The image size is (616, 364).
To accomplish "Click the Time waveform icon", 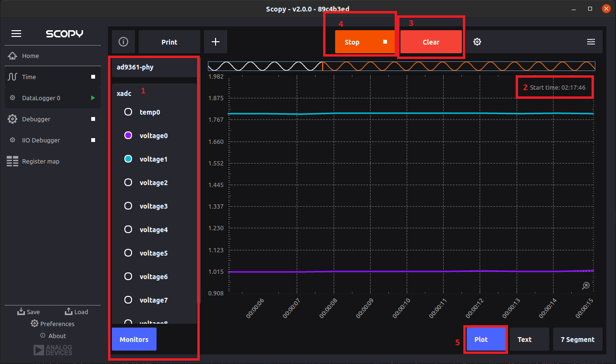I will point(12,77).
